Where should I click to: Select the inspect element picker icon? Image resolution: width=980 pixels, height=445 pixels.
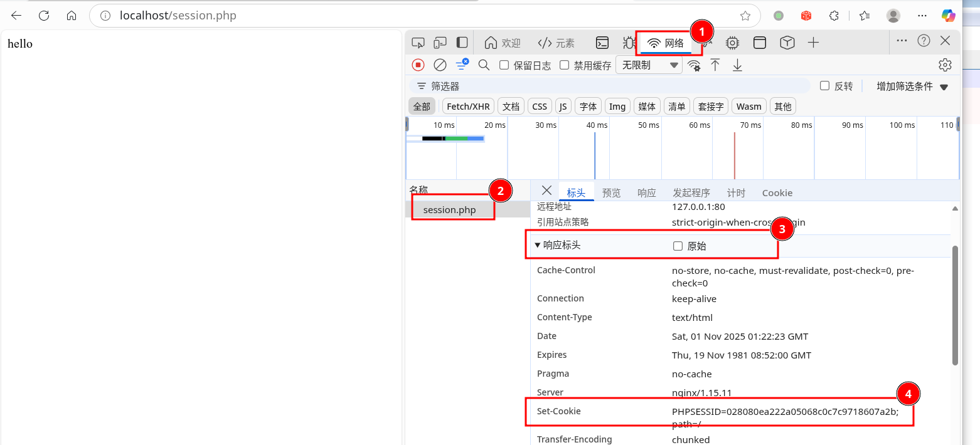[x=418, y=43]
